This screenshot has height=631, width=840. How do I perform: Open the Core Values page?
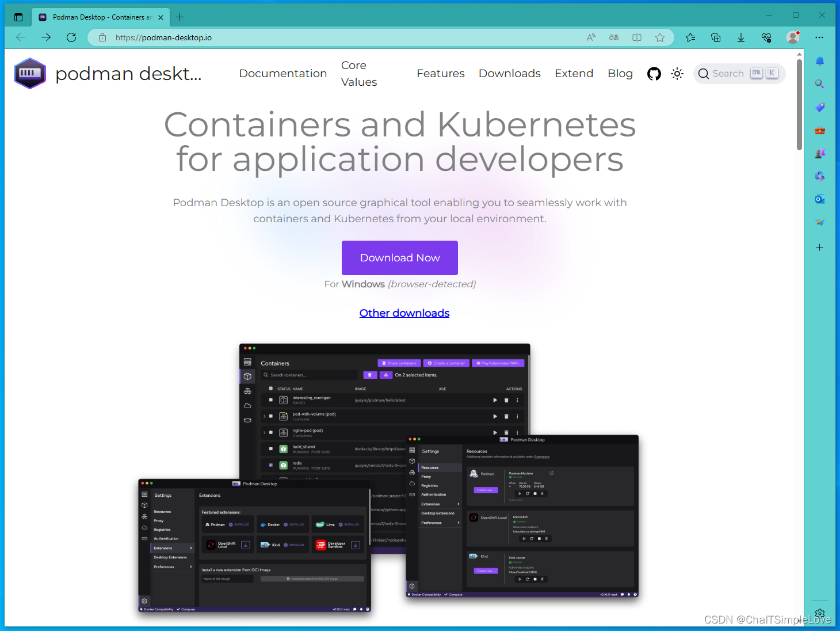click(x=359, y=74)
